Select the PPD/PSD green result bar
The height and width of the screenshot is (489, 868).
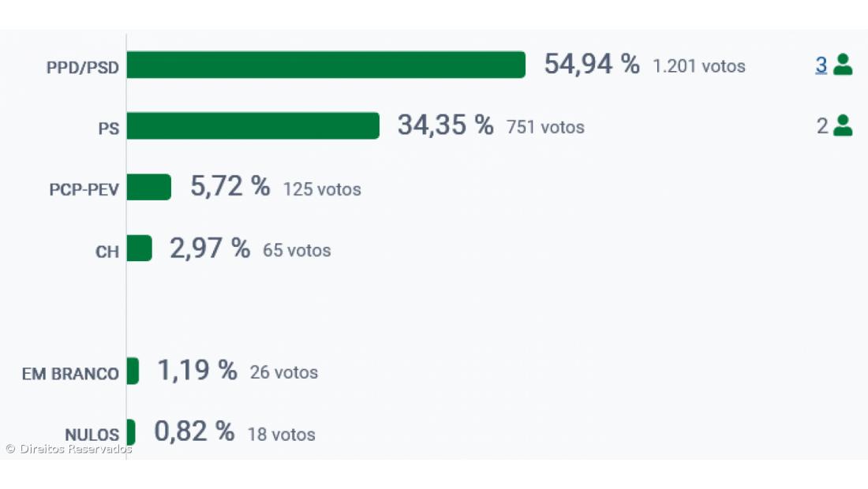pyautogui.click(x=326, y=65)
